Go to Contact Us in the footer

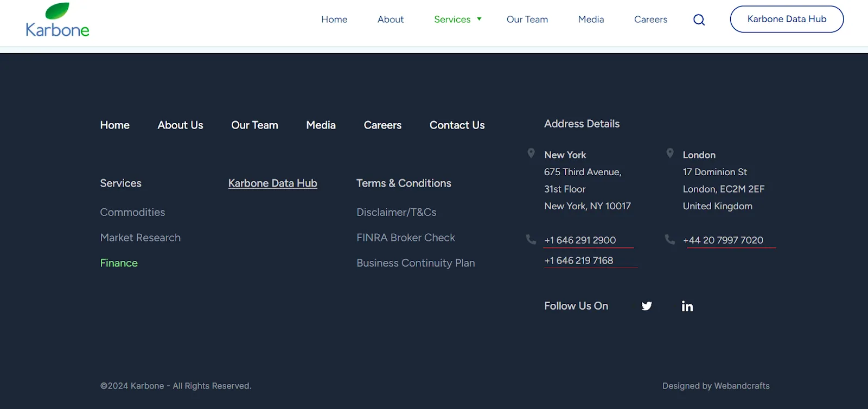[x=457, y=125]
